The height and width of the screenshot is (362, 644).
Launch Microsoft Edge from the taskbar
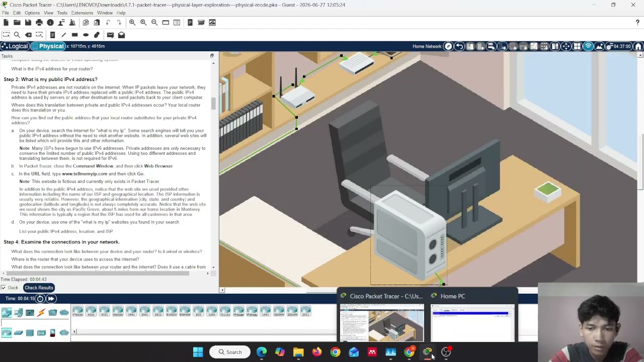tap(262, 352)
